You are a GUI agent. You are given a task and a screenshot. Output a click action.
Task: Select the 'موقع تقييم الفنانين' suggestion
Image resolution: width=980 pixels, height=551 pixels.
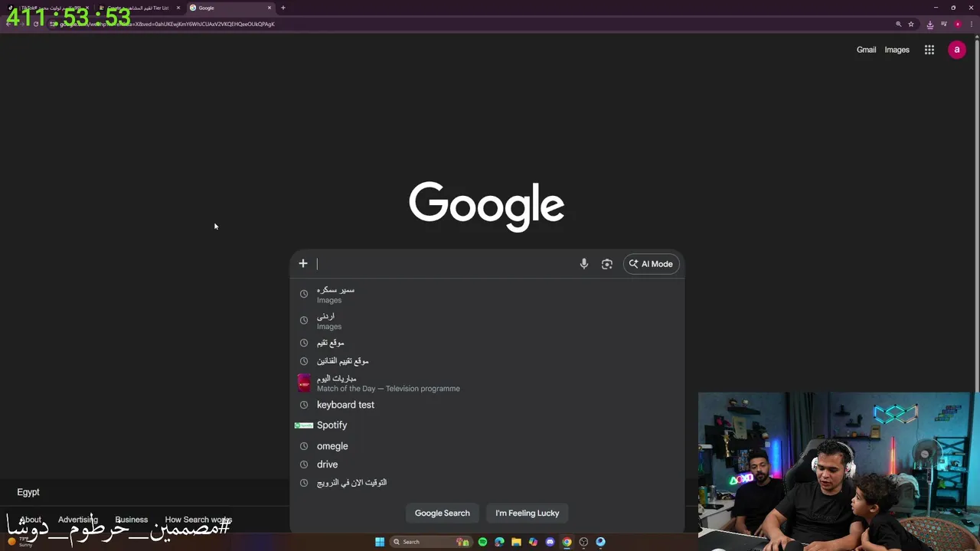[487, 361]
